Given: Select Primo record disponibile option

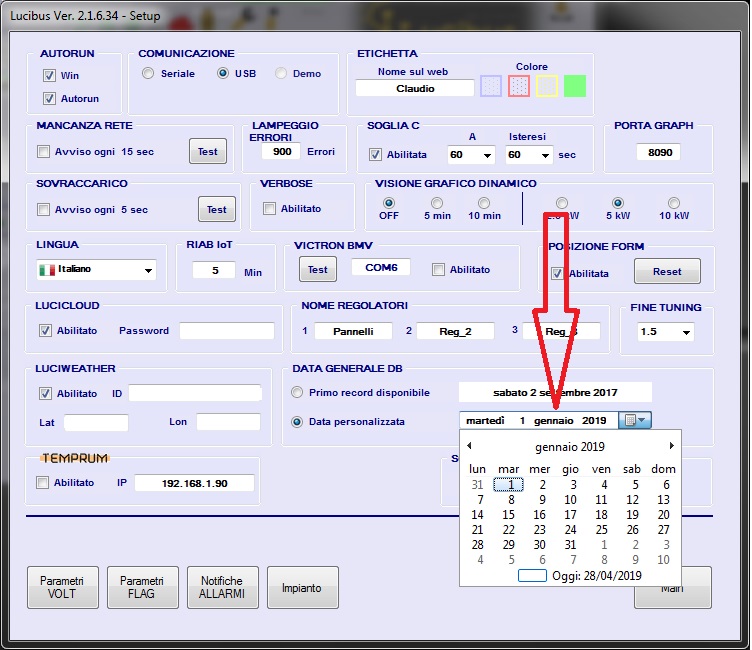Looking at the screenshot, I should 297,392.
